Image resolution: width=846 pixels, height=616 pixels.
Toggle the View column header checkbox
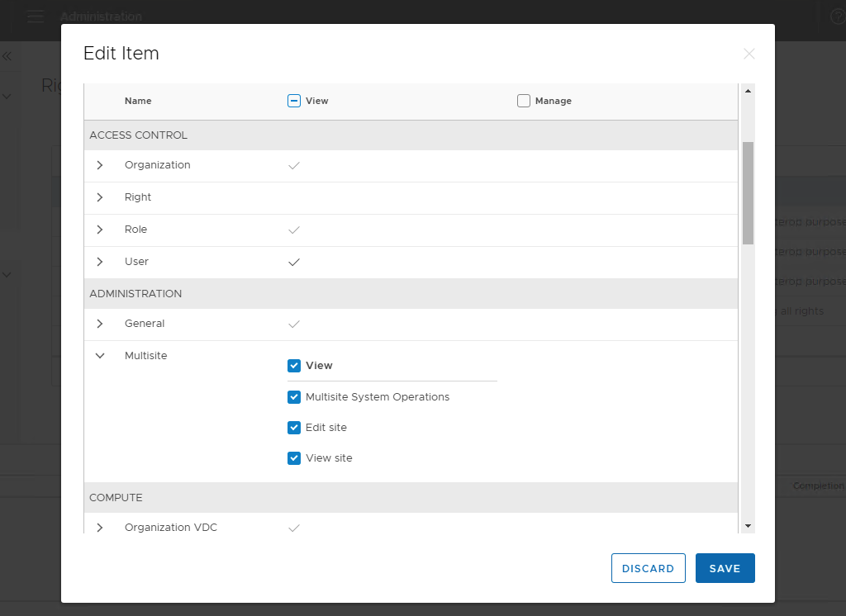pos(293,101)
